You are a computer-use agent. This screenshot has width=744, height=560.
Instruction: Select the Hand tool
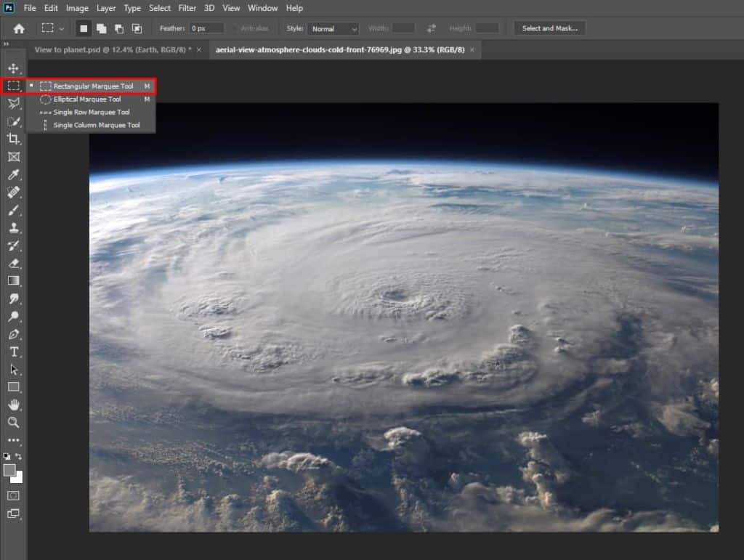pos(13,405)
